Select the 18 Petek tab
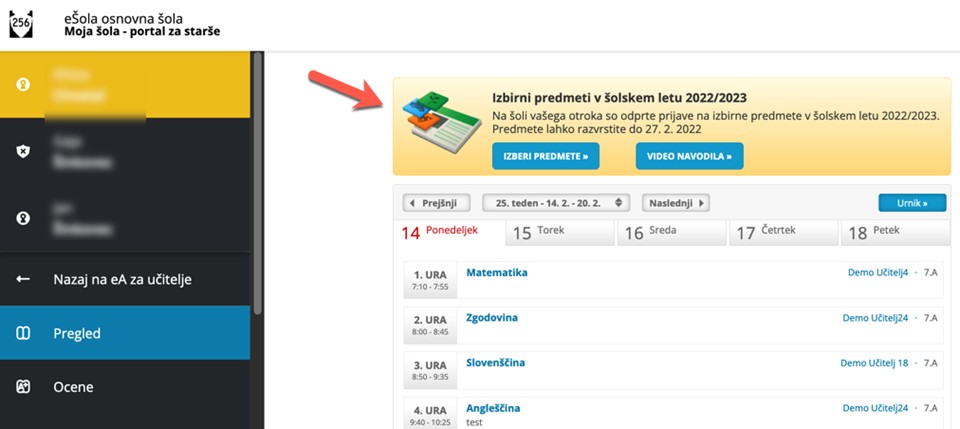Screen dimensions: 960x429 pos(896,233)
